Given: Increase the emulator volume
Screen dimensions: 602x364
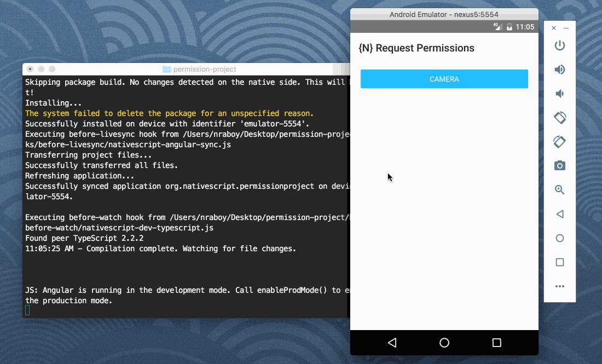Looking at the screenshot, I should (x=559, y=70).
